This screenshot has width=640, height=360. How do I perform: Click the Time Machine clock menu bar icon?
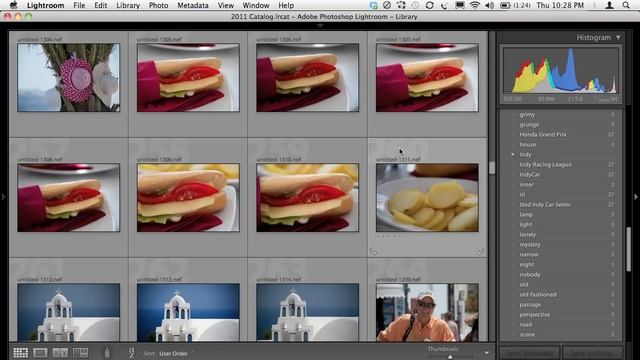pos(415,5)
